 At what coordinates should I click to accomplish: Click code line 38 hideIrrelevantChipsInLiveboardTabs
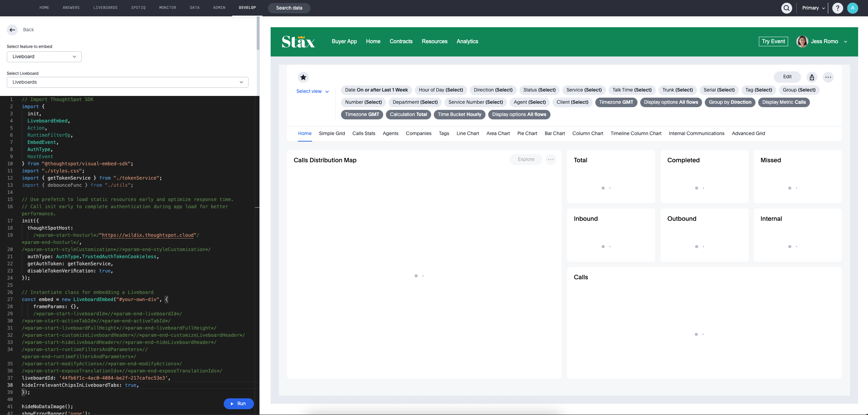(x=80, y=385)
